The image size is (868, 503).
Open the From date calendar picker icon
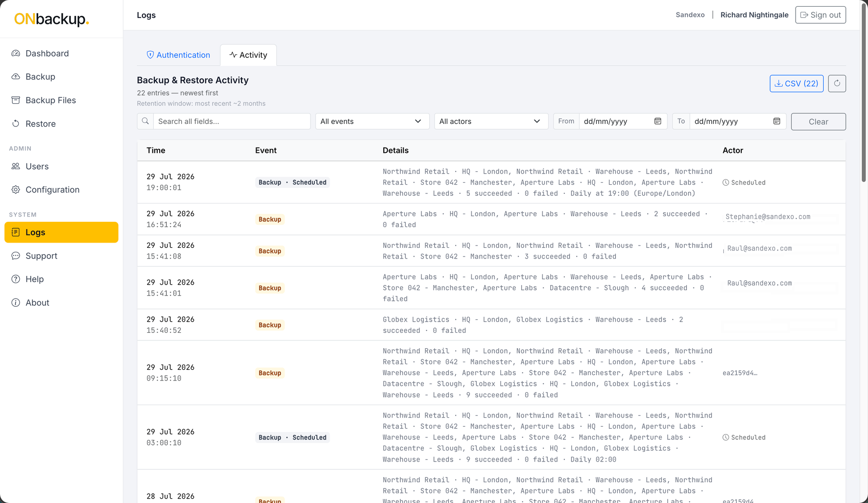point(658,122)
